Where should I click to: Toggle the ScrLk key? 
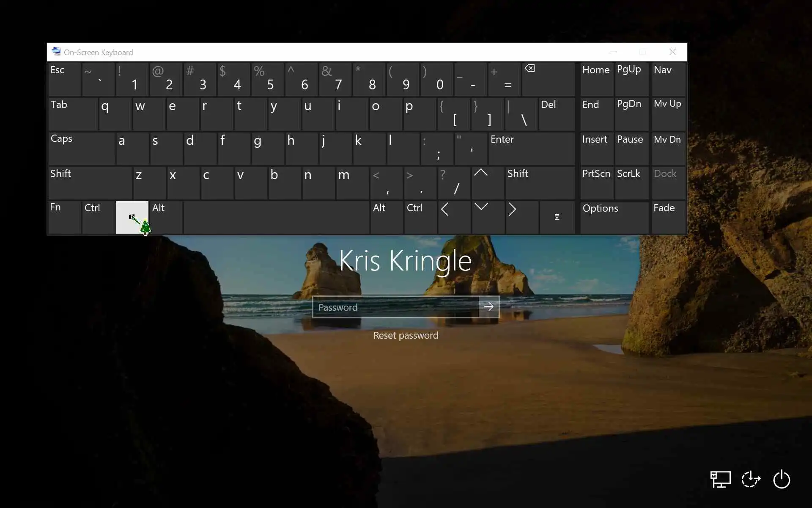click(631, 183)
